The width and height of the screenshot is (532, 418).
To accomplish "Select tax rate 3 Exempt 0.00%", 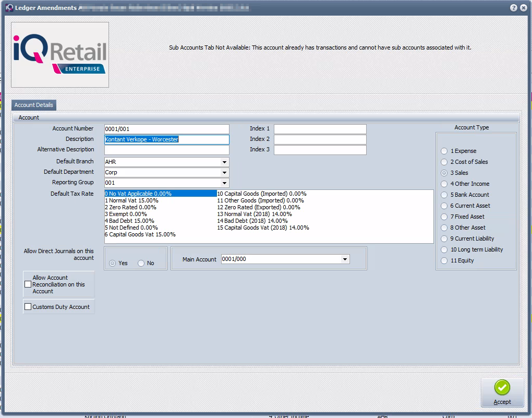I will pos(126,214).
